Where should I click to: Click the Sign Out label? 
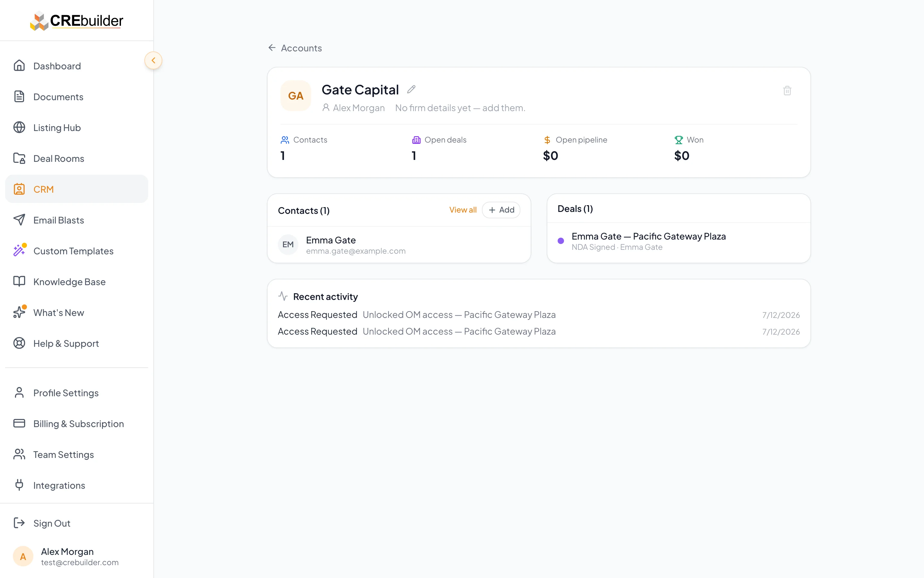(52, 523)
